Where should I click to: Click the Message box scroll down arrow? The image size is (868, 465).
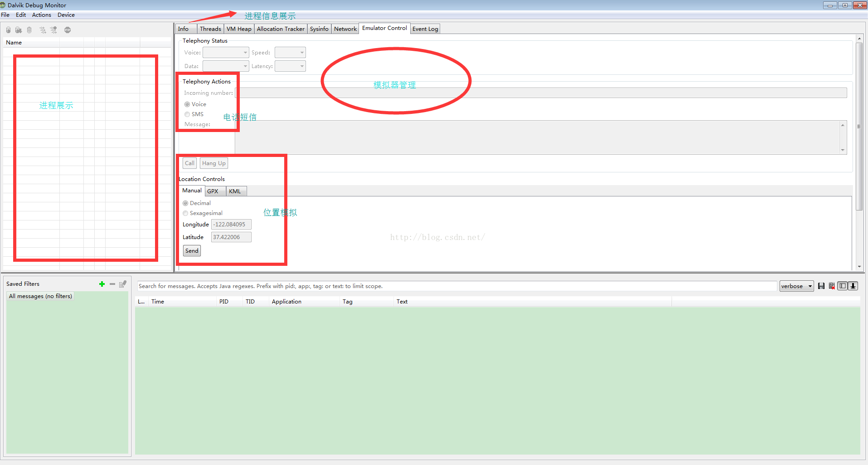(843, 151)
